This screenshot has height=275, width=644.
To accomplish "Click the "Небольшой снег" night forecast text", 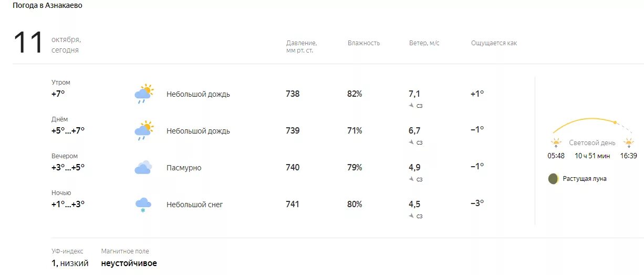I will click(194, 205).
